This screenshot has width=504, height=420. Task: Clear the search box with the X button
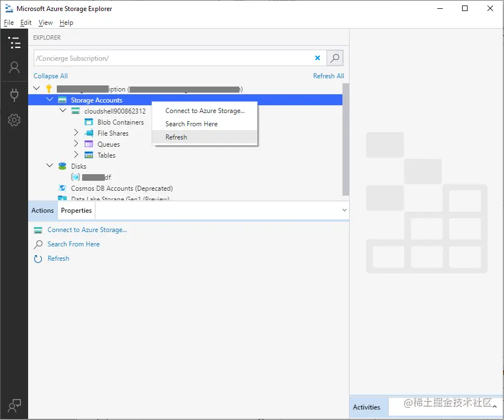click(x=318, y=58)
